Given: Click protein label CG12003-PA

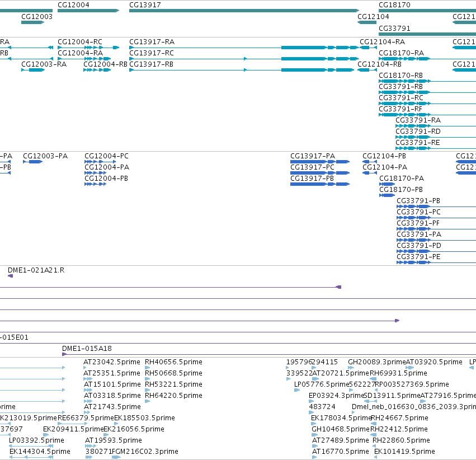Looking at the screenshot, I should click(x=45, y=156).
